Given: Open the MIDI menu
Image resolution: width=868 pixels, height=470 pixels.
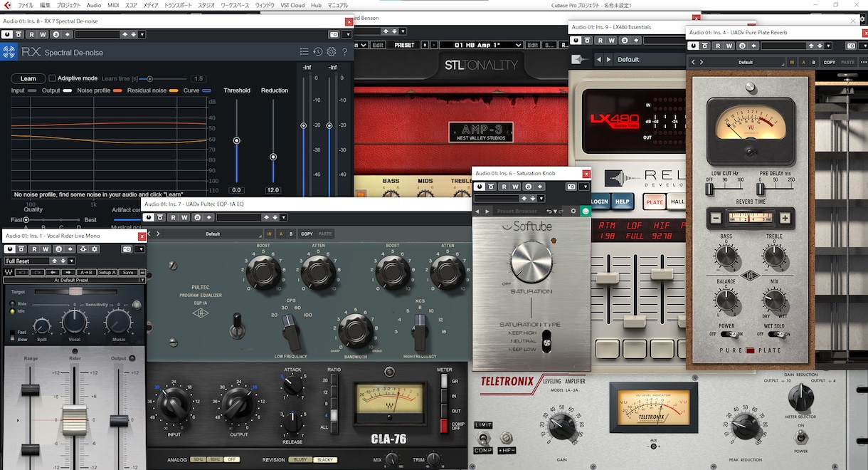Looking at the screenshot, I should pyautogui.click(x=113, y=5).
